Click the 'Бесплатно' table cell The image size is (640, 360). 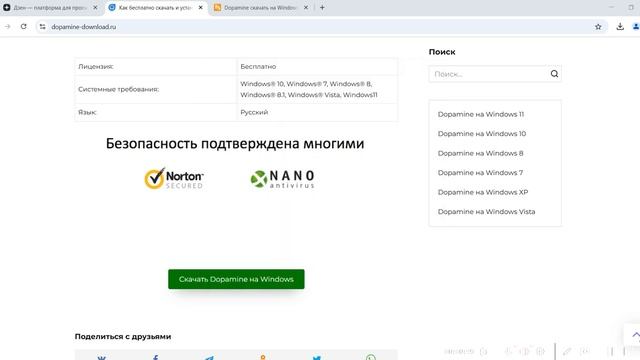(317, 67)
